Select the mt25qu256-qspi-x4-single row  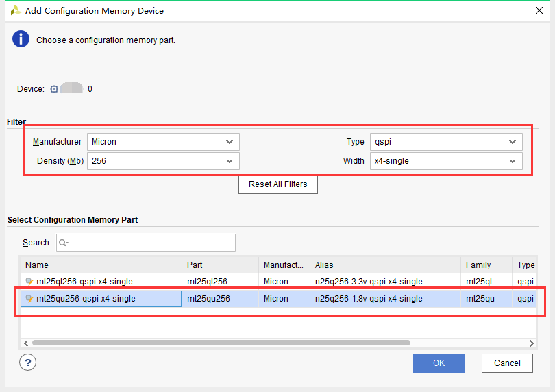tap(278, 299)
